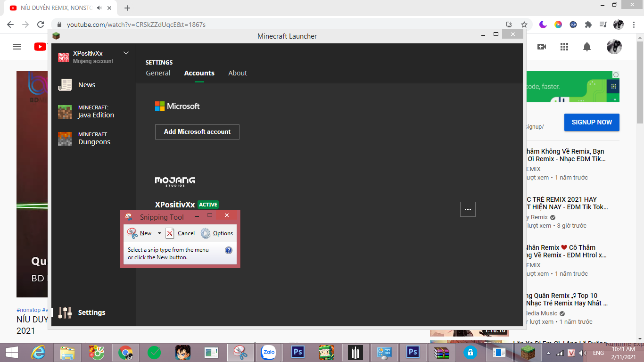The image size is (644, 362).
Task: Click the Snipping Tool help icon
Action: [229, 250]
